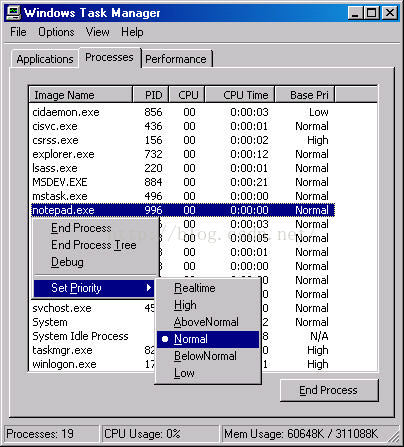Sort processes by Image Name header
404x447 pixels.
[x=81, y=95]
